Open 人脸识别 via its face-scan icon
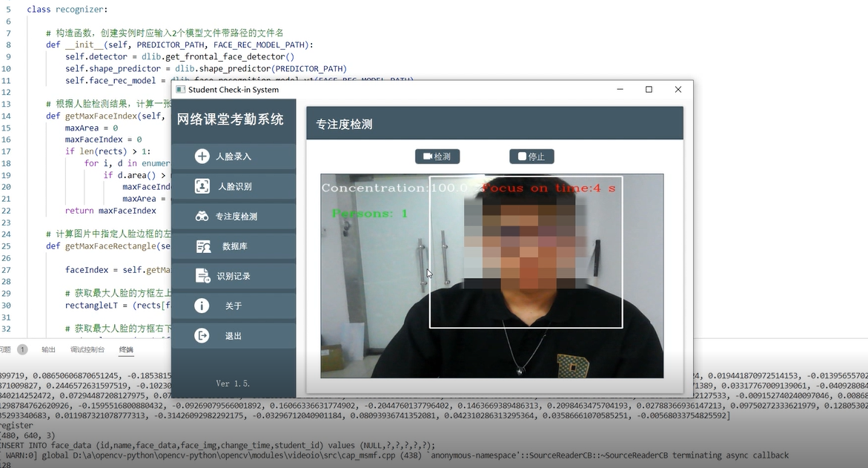 [202, 186]
